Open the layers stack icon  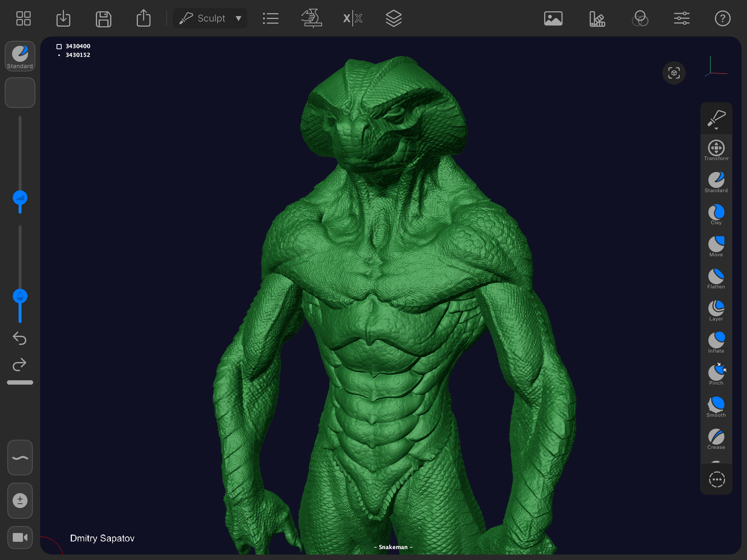click(394, 18)
